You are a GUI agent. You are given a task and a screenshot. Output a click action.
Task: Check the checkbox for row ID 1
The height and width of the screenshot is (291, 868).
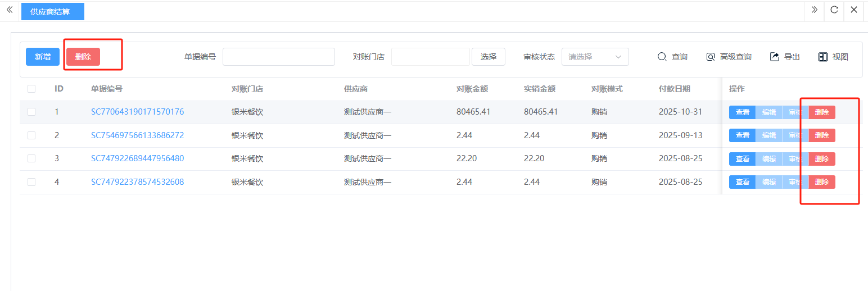point(31,112)
